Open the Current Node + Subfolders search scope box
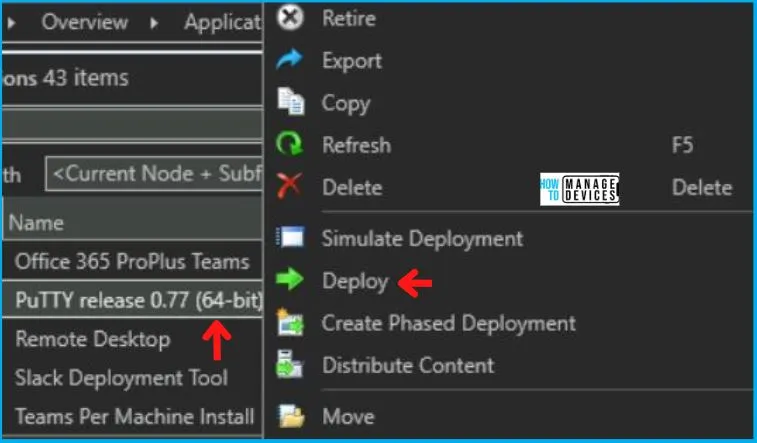 click(x=154, y=174)
